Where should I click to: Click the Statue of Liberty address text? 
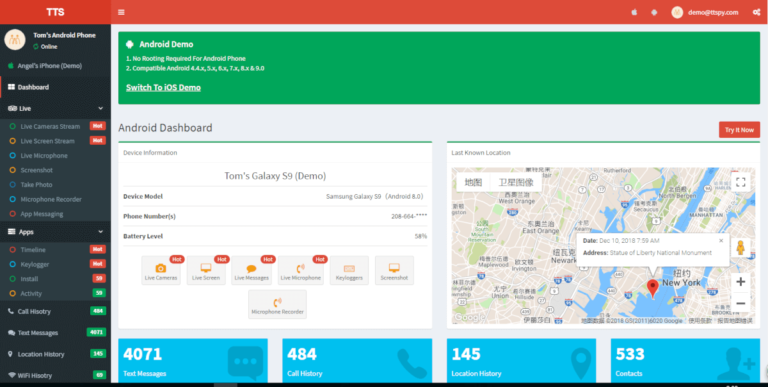click(661, 253)
